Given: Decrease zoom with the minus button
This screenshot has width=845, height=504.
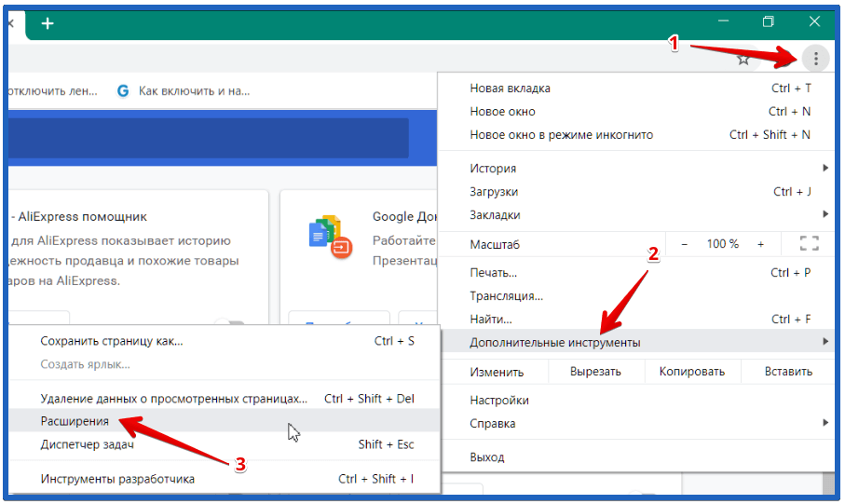Looking at the screenshot, I should coord(685,244).
